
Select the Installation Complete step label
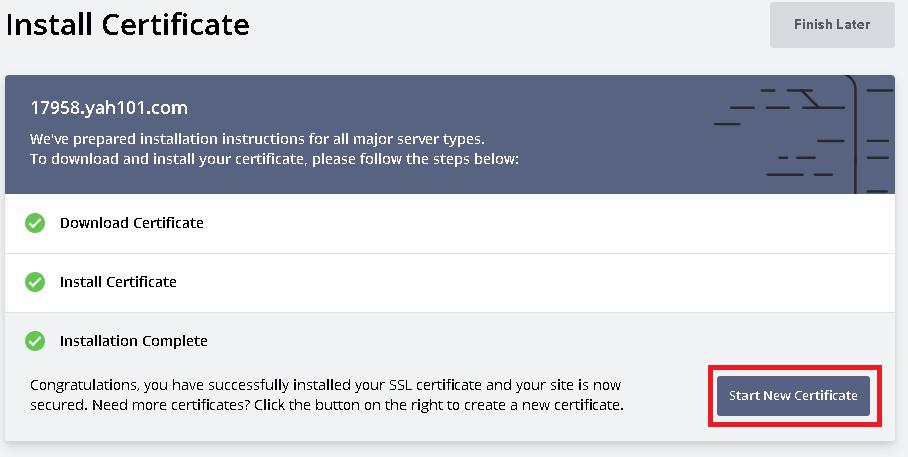tap(133, 341)
